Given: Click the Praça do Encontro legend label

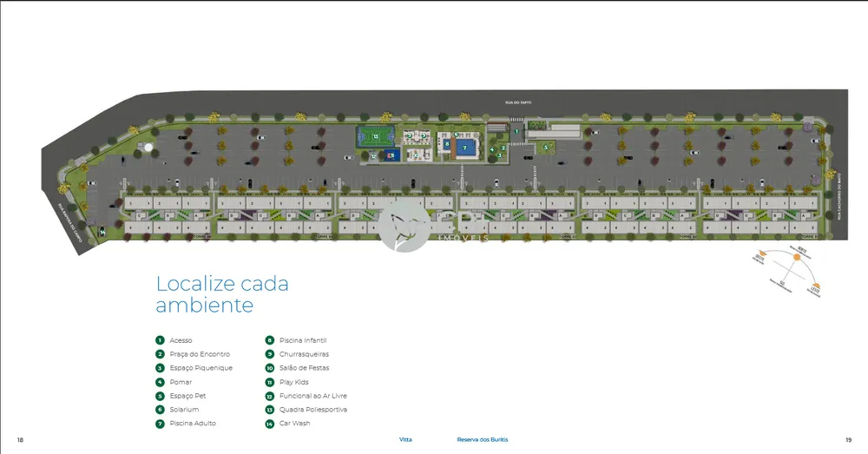Looking at the screenshot, I should point(200,354).
